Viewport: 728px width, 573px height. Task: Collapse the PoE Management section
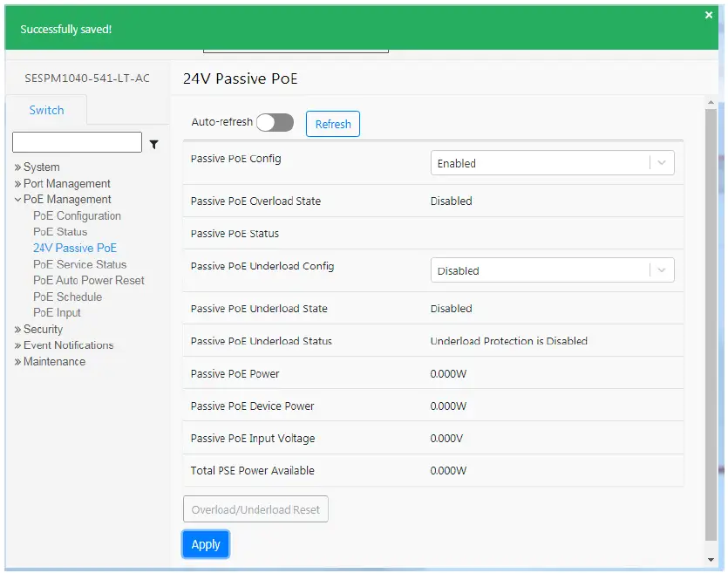(x=66, y=199)
